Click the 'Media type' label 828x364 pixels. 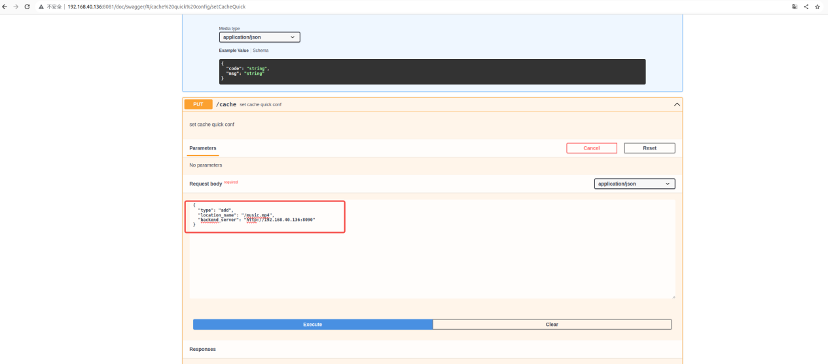229,29
